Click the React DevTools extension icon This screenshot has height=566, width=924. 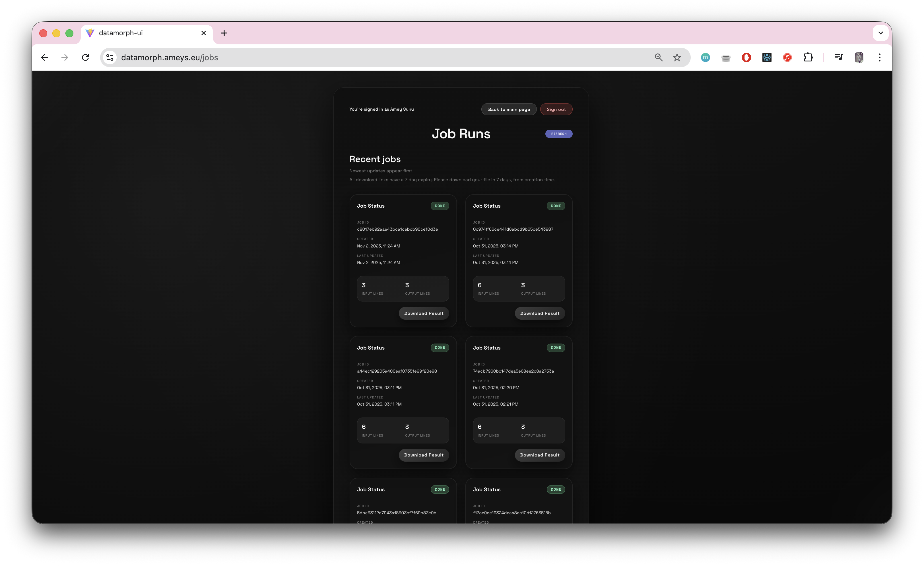tap(767, 57)
